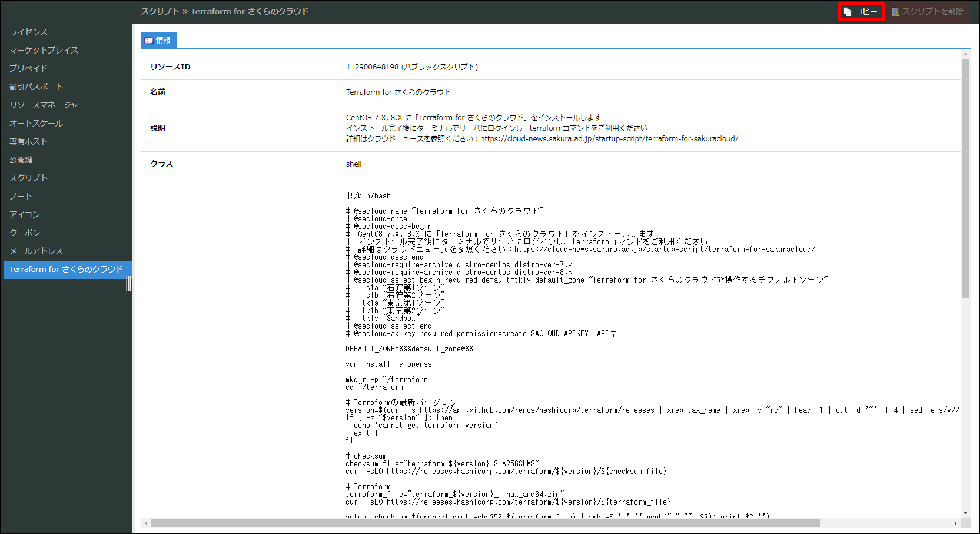The width and height of the screenshot is (980, 534).
Task: Select the 情報 tab
Action: (158, 40)
